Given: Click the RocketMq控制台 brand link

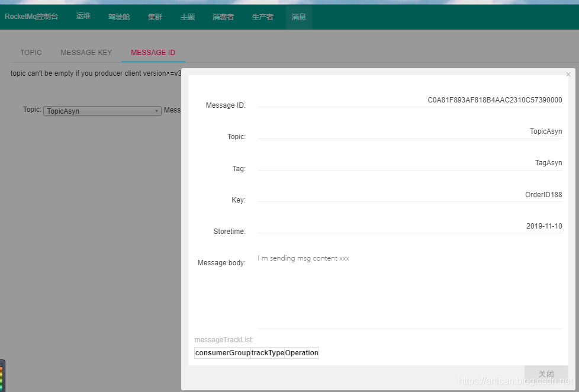Looking at the screenshot, I should (31, 17).
